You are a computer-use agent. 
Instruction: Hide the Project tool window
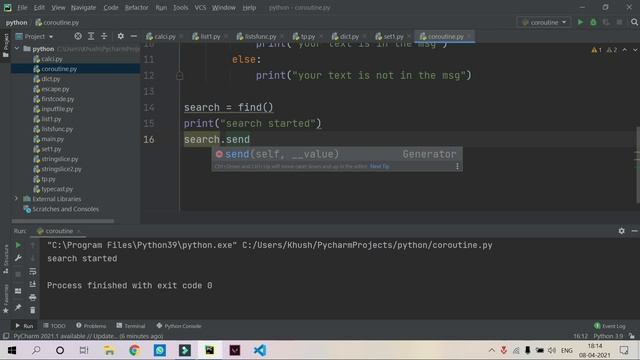click(x=133, y=36)
